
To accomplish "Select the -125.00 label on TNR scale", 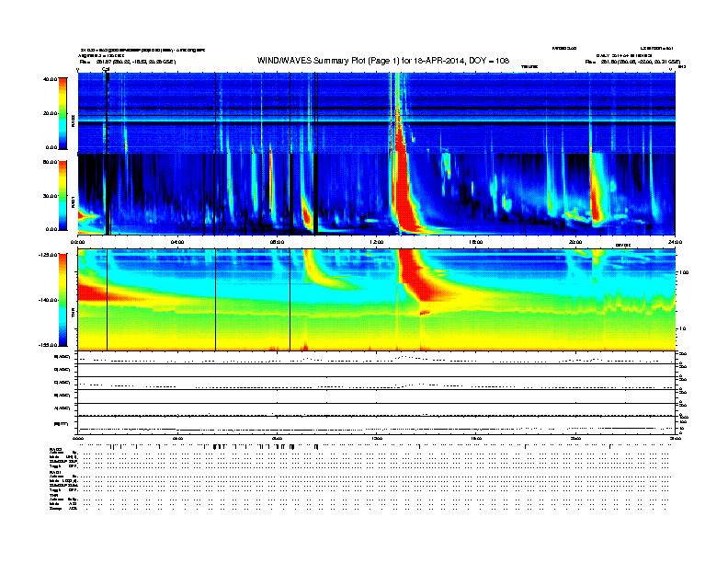I will 49,255.
